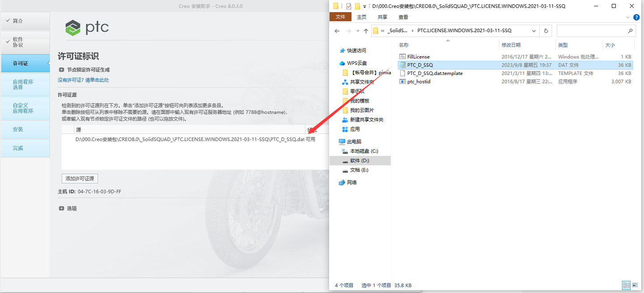Expand the 节点锁定许可证生成 section
The height and width of the screenshot is (293, 644).
pyautogui.click(x=61, y=70)
